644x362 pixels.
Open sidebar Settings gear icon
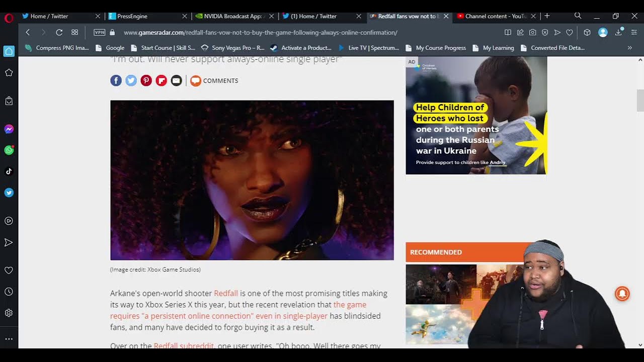point(9,313)
